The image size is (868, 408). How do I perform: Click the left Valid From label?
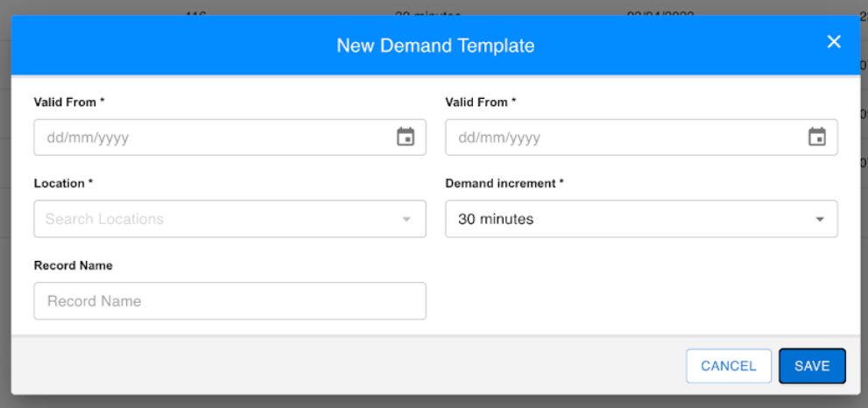pos(69,102)
